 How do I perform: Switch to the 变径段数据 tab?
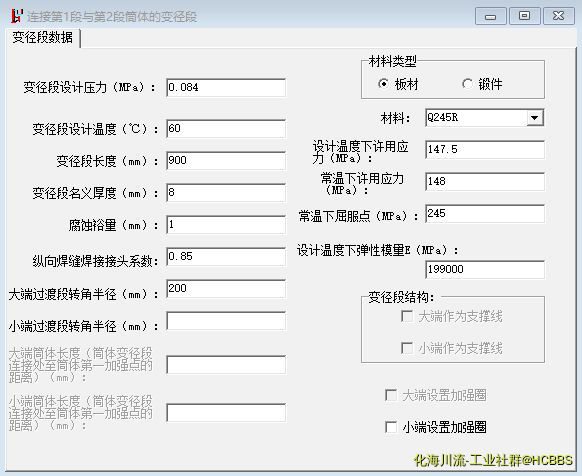pyautogui.click(x=43, y=38)
